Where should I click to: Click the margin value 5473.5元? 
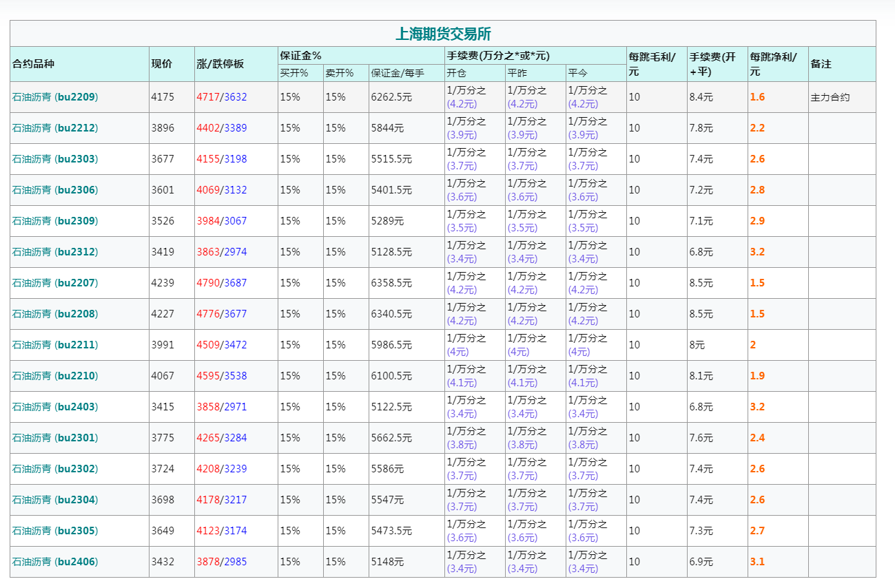(x=391, y=531)
